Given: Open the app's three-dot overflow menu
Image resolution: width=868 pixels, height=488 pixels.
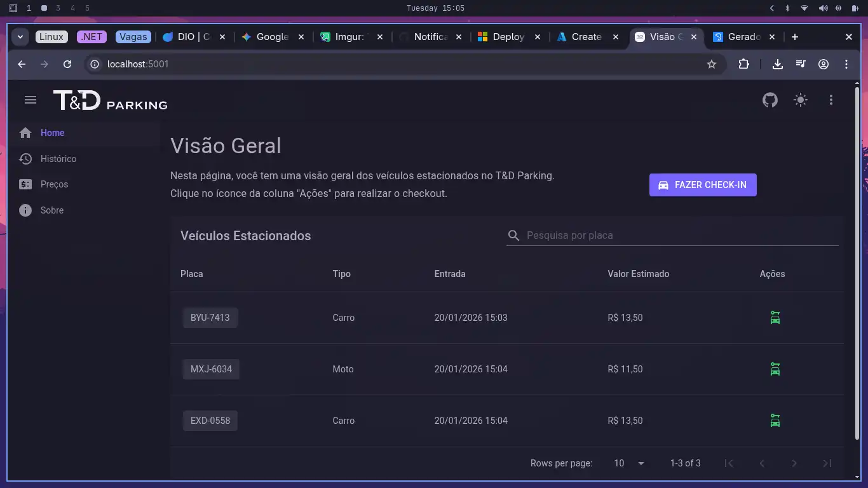Looking at the screenshot, I should pyautogui.click(x=831, y=100).
